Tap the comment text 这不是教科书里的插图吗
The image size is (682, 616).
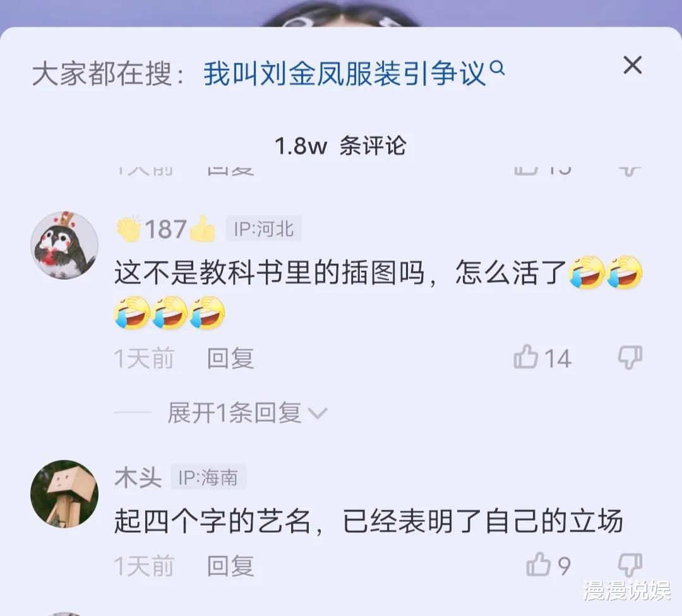pyautogui.click(x=270, y=273)
